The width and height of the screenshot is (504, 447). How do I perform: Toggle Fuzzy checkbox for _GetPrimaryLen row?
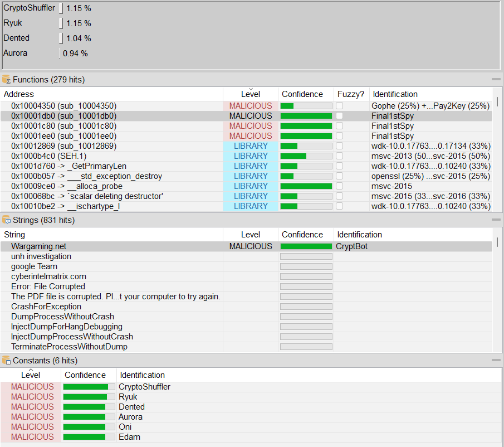coord(339,166)
